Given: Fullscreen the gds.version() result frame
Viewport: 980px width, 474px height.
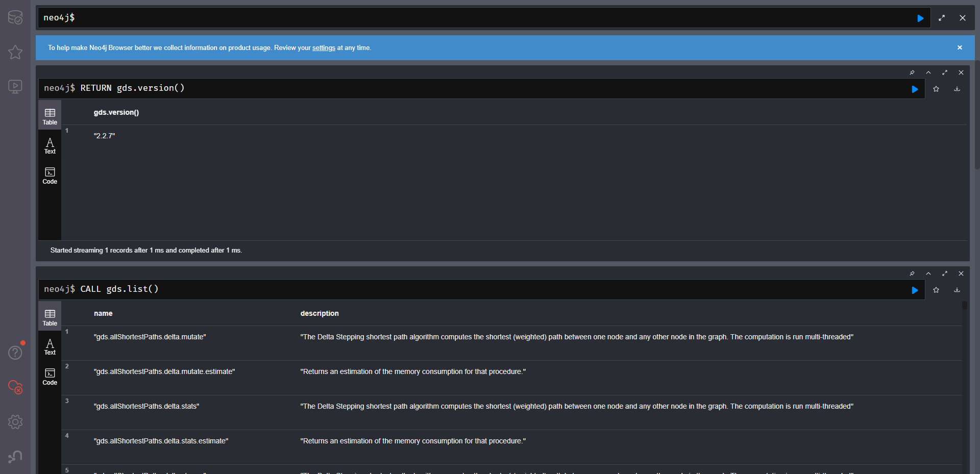Looking at the screenshot, I should click(945, 72).
